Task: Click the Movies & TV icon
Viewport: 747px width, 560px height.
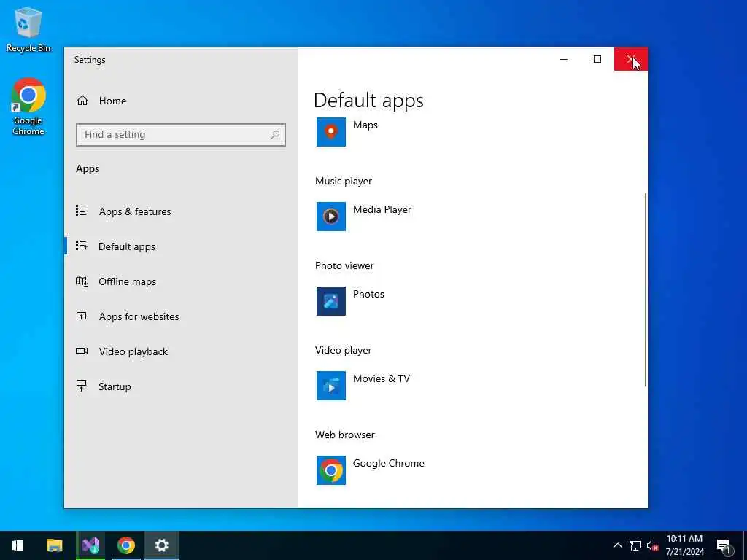Action: pyautogui.click(x=330, y=386)
